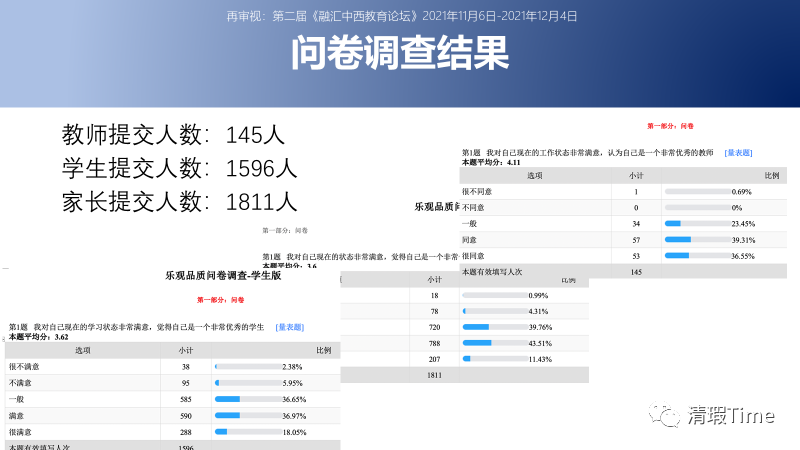The width and height of the screenshot is (800, 450).
Task: Select the total 1811 in parent table footer
Action: [434, 375]
